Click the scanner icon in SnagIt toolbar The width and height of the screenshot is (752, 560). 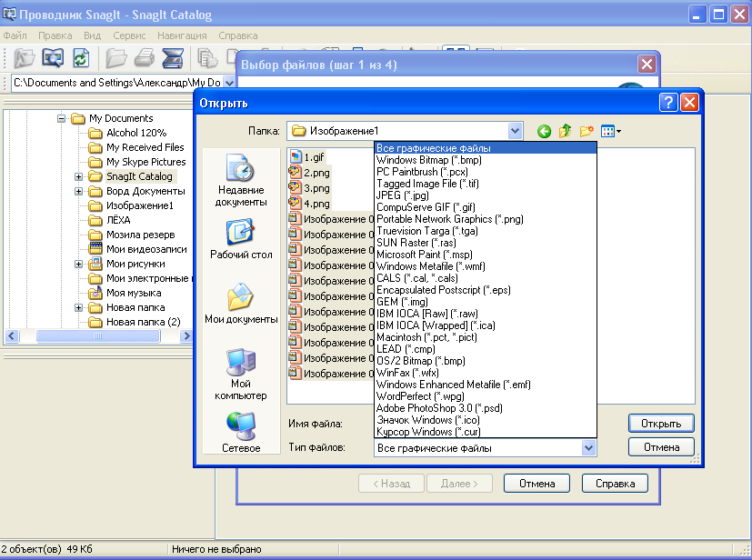[173, 58]
